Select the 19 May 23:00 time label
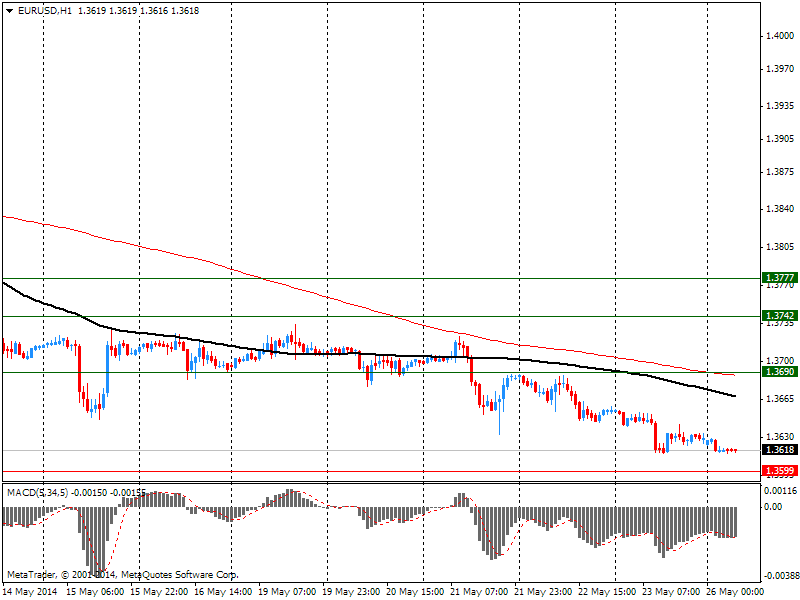 click(x=352, y=592)
